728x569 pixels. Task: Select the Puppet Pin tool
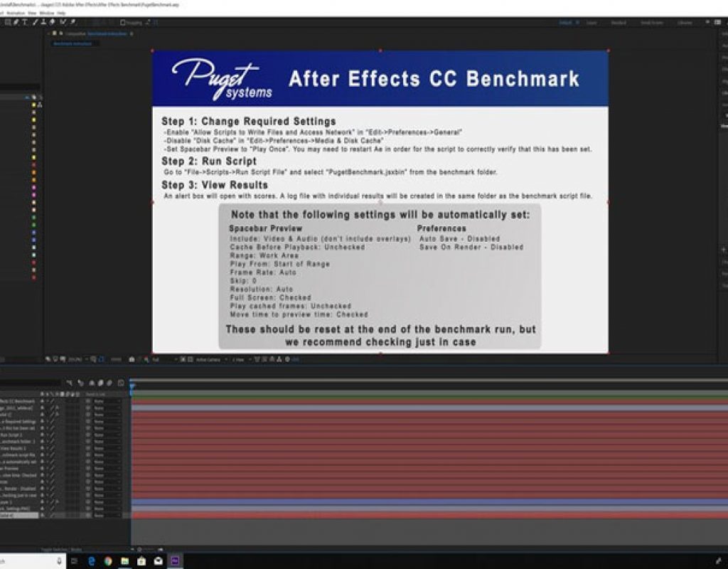pos(73,22)
